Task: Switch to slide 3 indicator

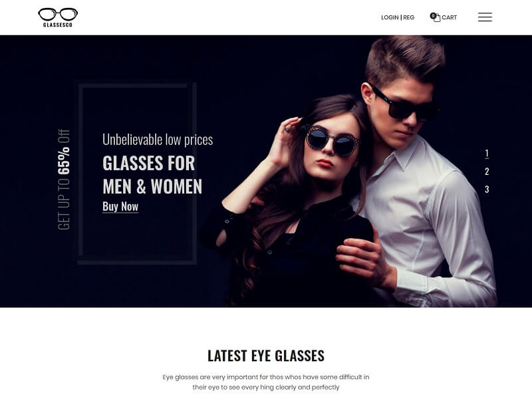Action: click(x=487, y=189)
